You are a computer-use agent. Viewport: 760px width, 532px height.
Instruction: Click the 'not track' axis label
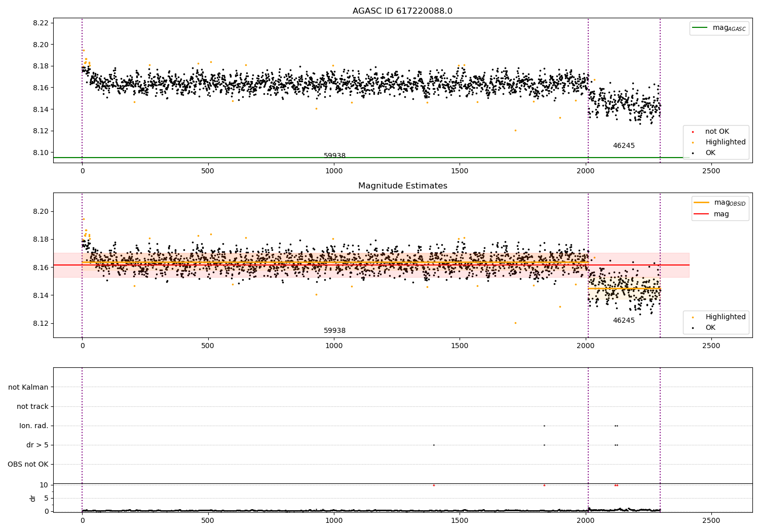click(x=32, y=406)
